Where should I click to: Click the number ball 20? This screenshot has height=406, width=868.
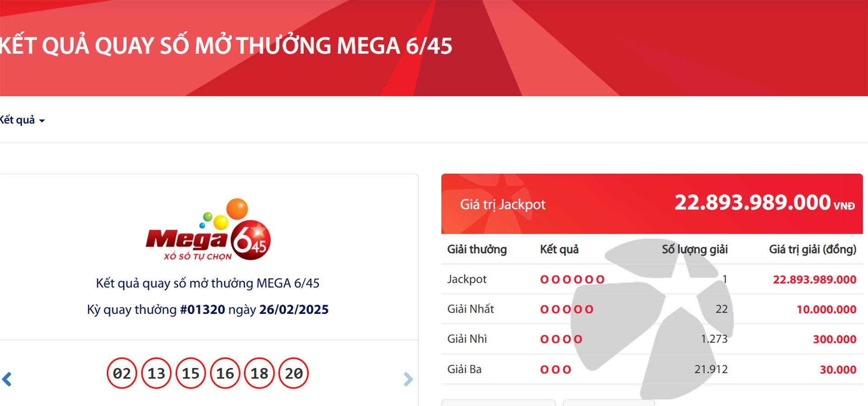tap(294, 373)
